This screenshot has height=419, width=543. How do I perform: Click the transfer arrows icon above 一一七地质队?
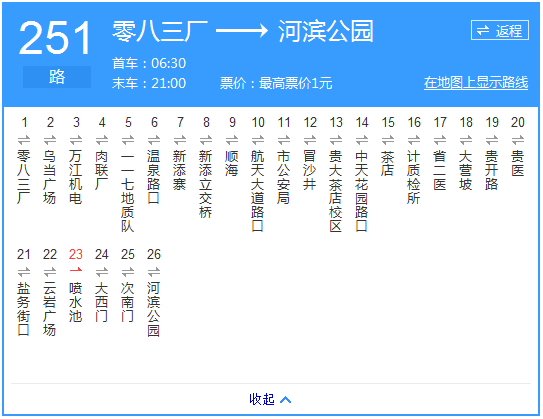tap(128, 140)
